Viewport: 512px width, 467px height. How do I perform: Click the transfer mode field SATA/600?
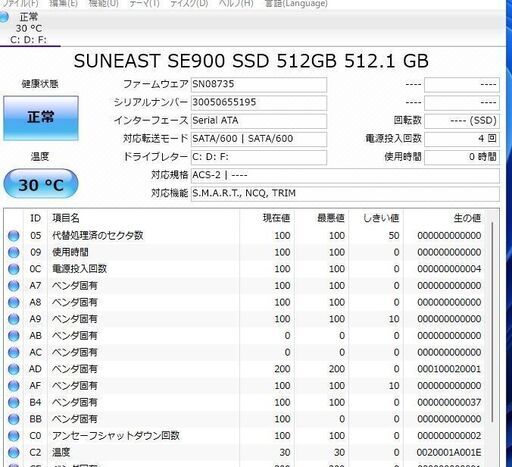[x=259, y=139]
